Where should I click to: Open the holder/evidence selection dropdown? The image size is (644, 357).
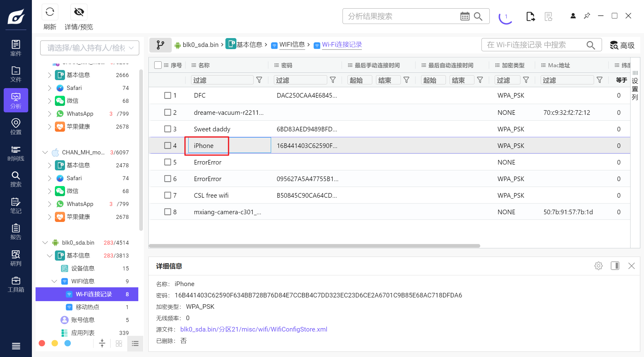coord(90,48)
